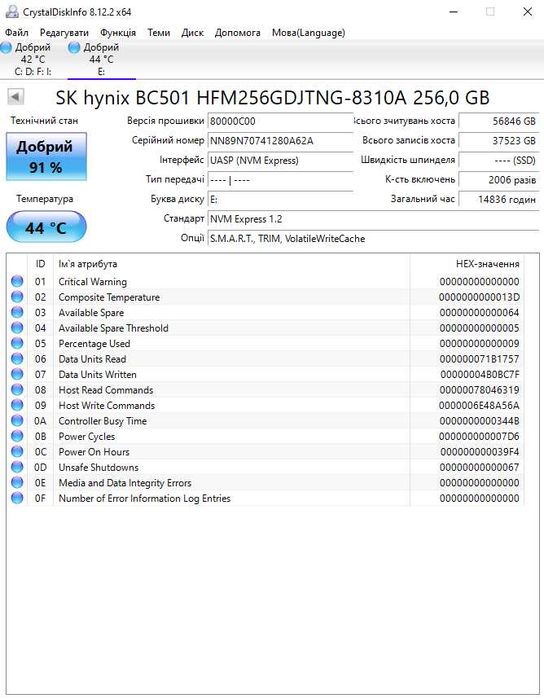This screenshot has width=544, height=699.
Task: Select the Percentage Used attribute name
Action: click(94, 343)
